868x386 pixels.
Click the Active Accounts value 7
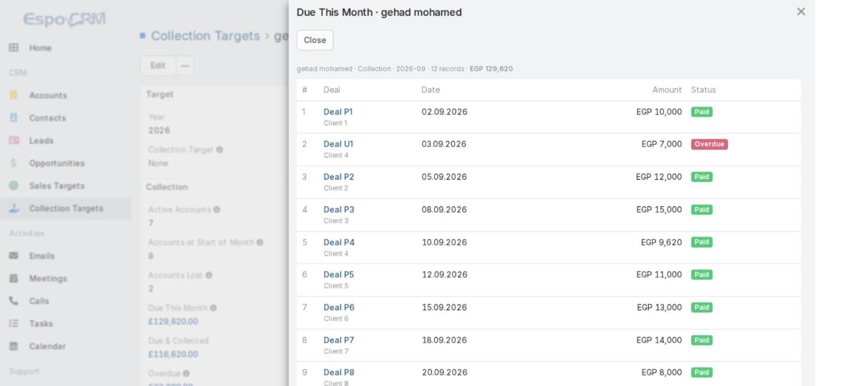pos(151,223)
